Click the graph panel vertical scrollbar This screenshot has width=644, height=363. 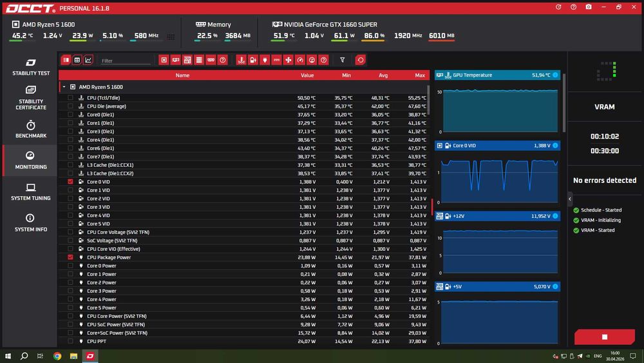click(x=564, y=103)
